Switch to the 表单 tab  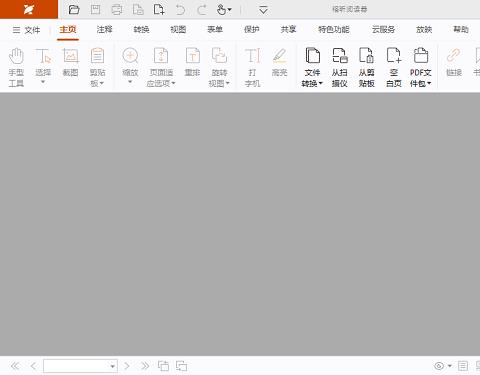click(215, 30)
